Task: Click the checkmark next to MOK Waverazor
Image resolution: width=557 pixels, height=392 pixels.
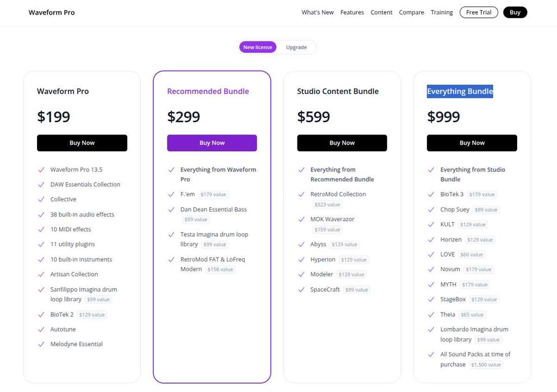Action: click(x=301, y=220)
